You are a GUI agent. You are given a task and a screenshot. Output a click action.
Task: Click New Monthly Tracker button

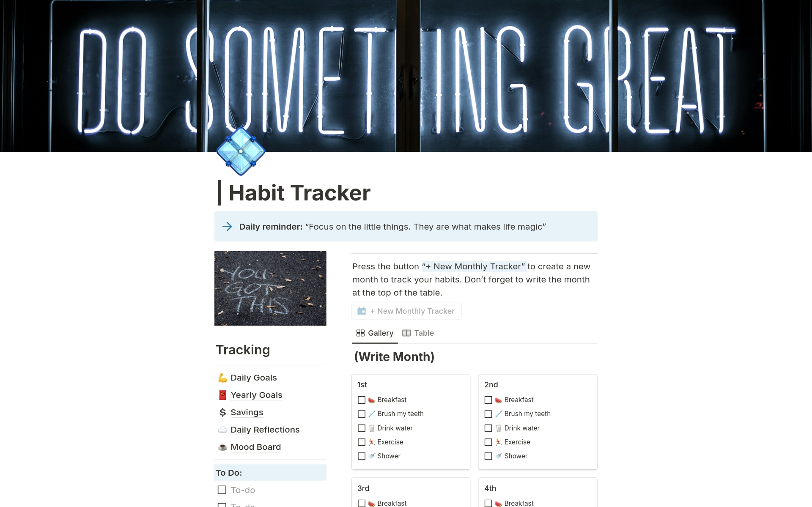click(x=407, y=311)
